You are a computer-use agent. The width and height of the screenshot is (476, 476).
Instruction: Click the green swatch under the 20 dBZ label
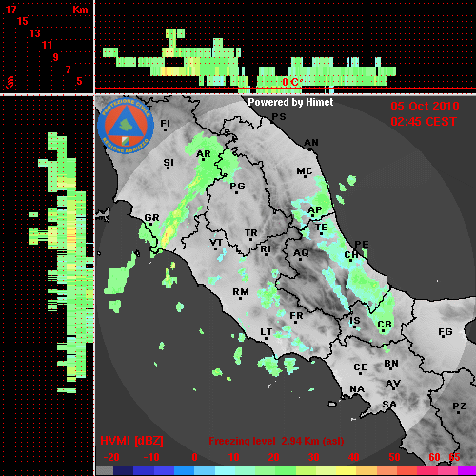pos(266,471)
